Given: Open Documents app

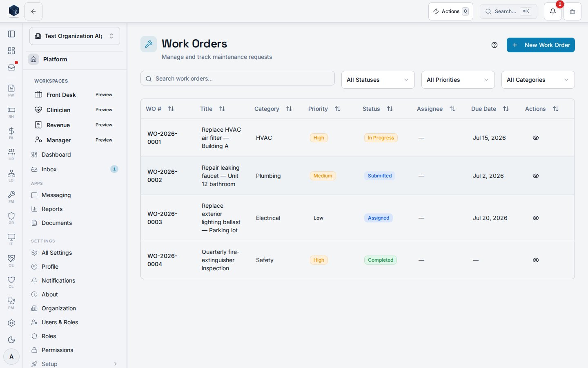Looking at the screenshot, I should pyautogui.click(x=75, y=223).
